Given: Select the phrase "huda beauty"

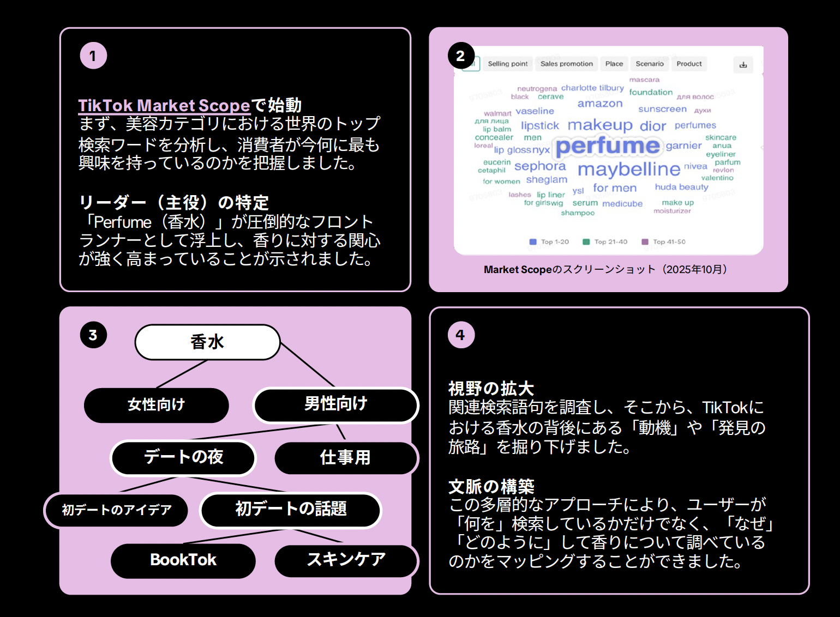Looking at the screenshot, I should click(681, 187).
